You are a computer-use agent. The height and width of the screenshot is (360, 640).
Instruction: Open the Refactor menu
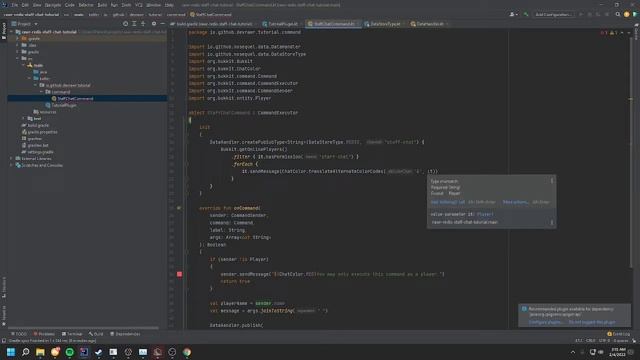point(86,5)
